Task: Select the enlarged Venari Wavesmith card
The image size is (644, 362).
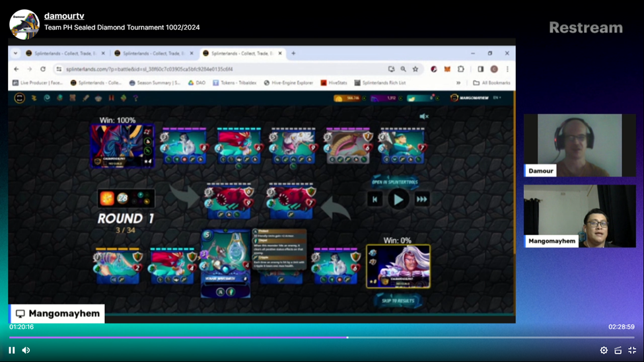Action: 225,264
